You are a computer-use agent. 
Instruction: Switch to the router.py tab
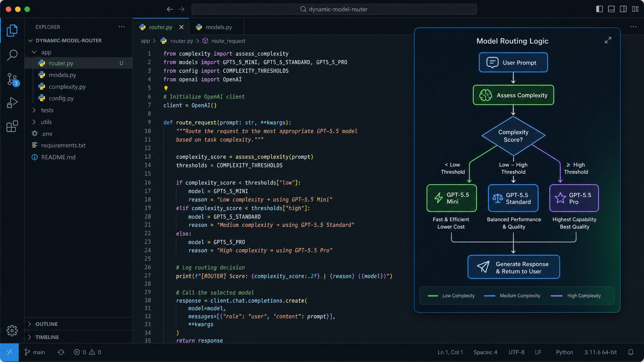point(161,27)
